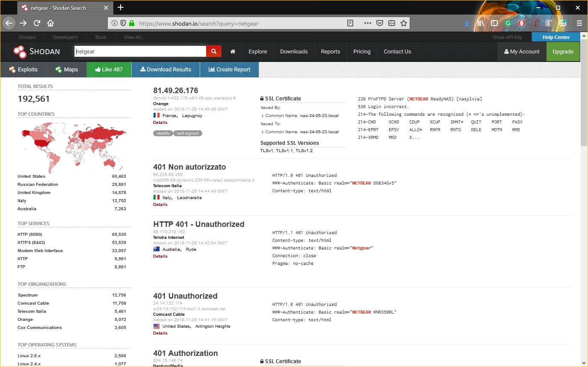588x367 pixels.
Task: Click the Shodan logo
Action: coord(36,52)
